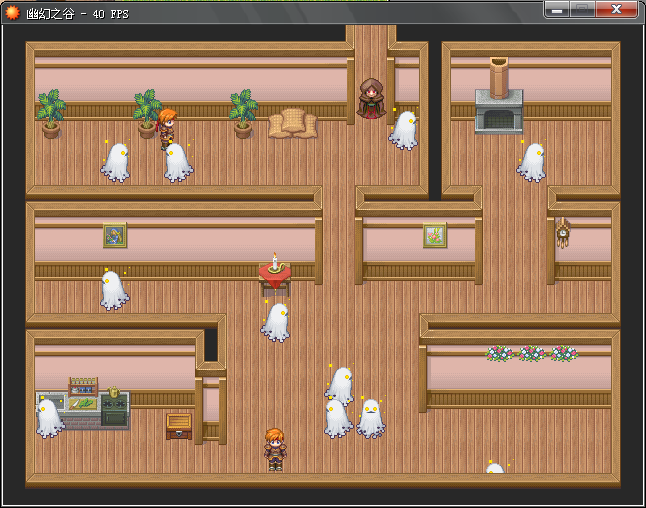Click the rightmost flower bouquet on the wall
The width and height of the screenshot is (646, 508).
tap(564, 353)
